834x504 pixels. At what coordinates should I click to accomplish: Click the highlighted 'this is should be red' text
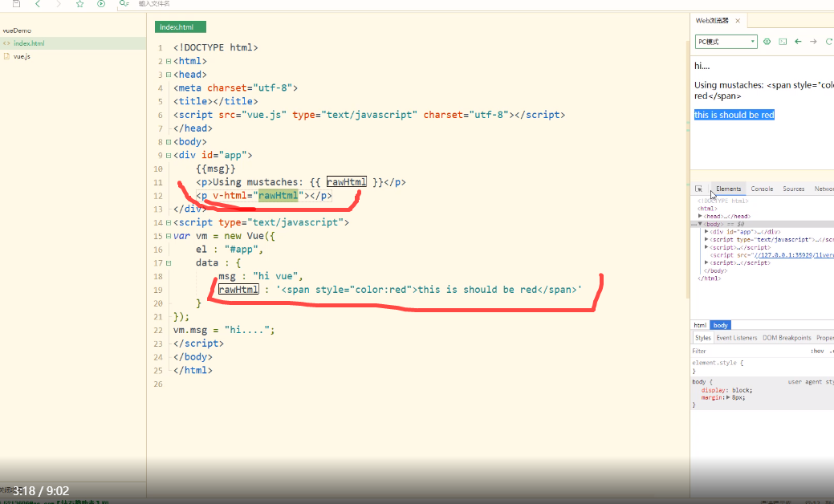734,115
